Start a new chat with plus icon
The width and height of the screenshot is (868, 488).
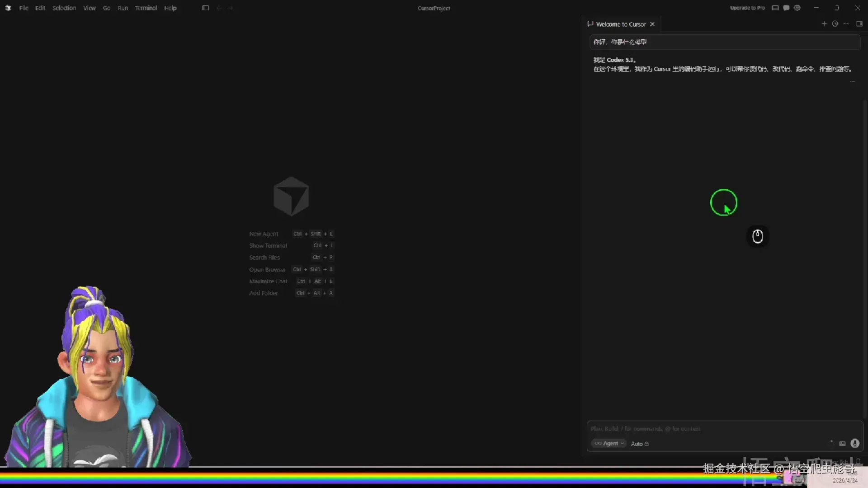pyautogui.click(x=824, y=23)
